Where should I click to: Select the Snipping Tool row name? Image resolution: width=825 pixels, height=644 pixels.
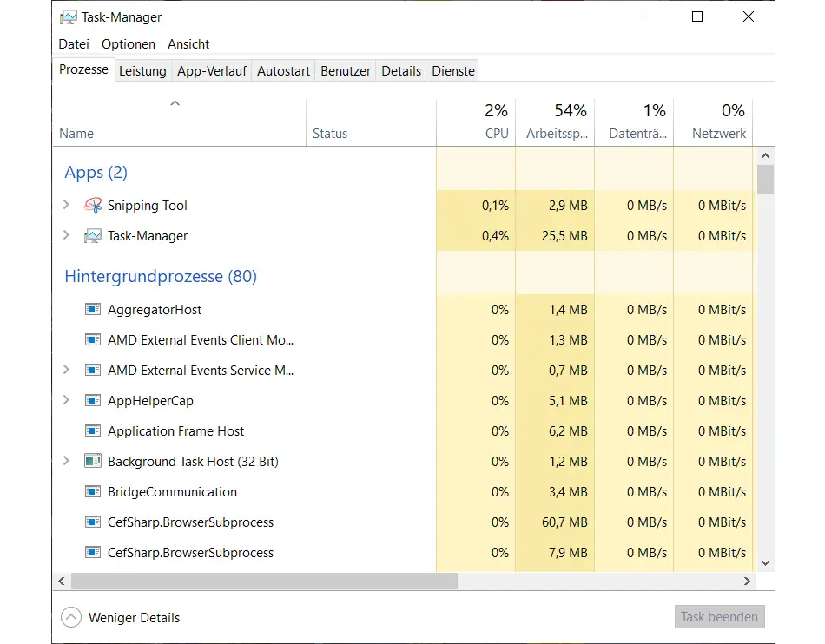[148, 206]
